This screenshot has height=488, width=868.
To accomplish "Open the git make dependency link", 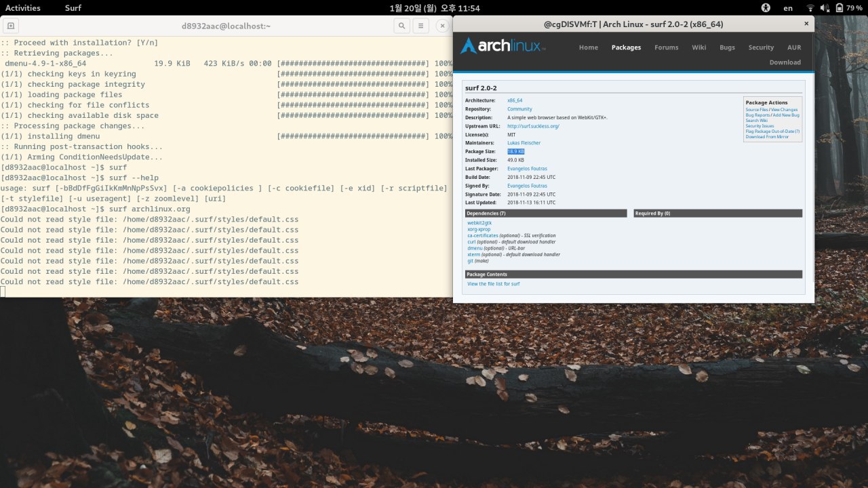I will pos(469,261).
